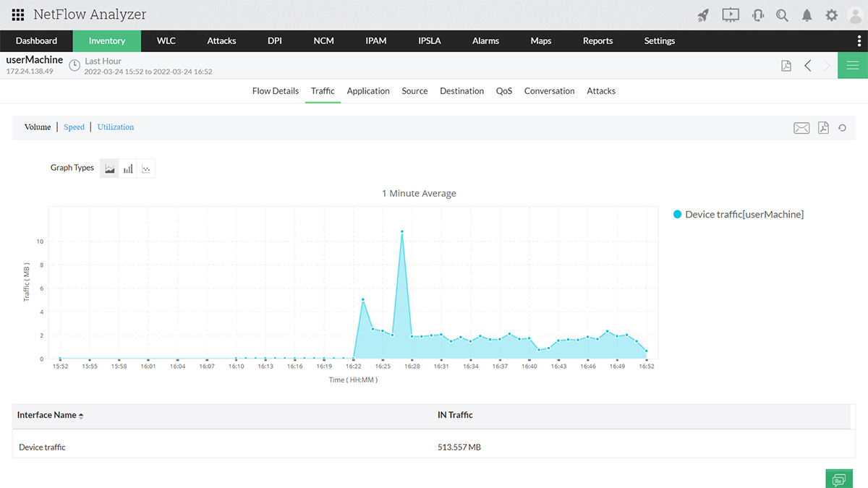Viewport: 868px width, 488px height.
Task: Switch to the scatter graph type
Action: click(146, 168)
